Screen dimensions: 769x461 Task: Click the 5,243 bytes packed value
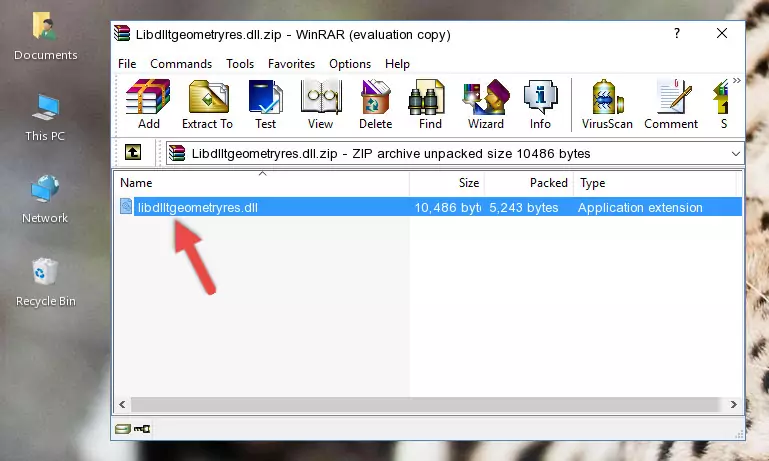tap(524, 207)
